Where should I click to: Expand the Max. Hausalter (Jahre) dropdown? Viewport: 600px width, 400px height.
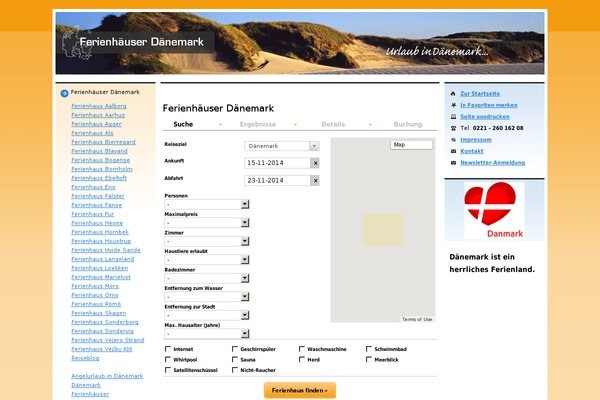tap(207, 334)
